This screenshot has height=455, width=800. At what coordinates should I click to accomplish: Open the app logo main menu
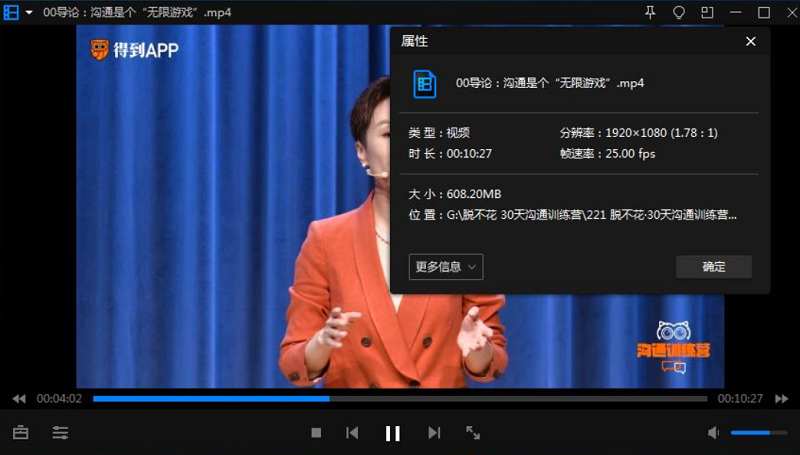point(11,13)
